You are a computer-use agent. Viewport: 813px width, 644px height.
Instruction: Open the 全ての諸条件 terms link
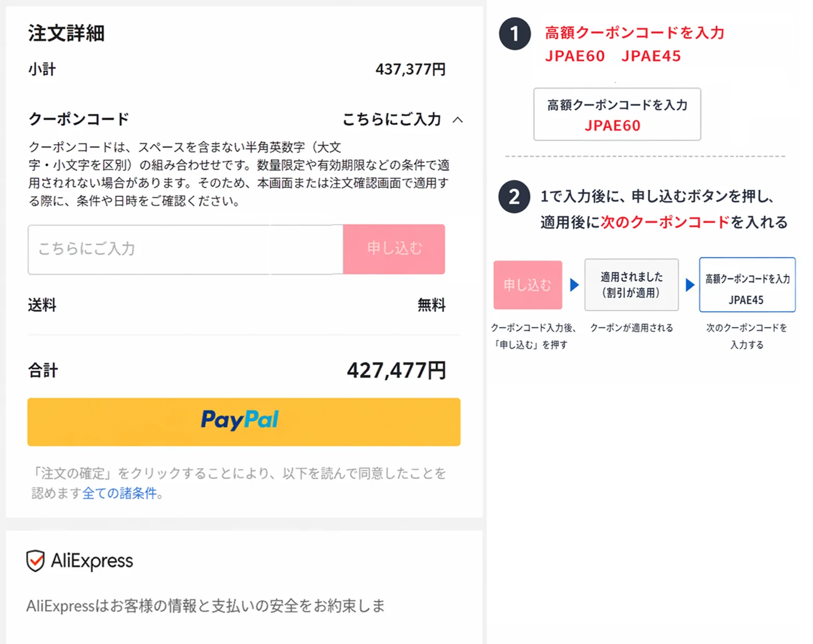coord(121,493)
